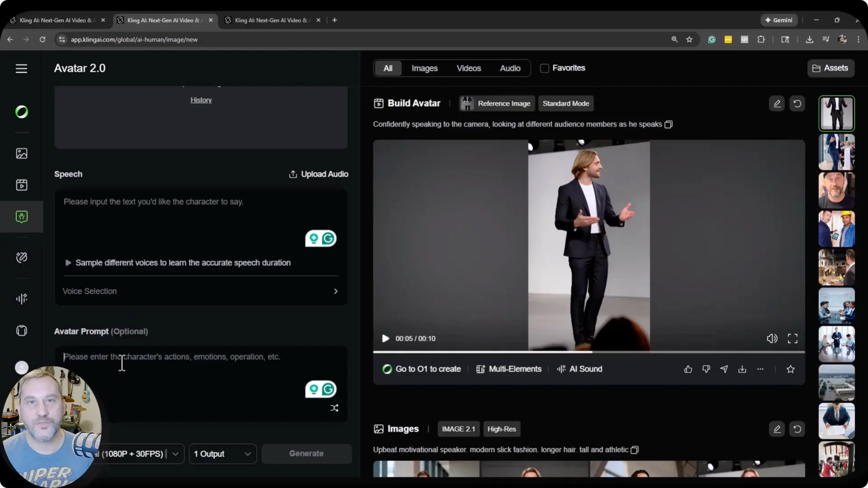
Task: Click the Standard Mode tag
Action: pyautogui.click(x=566, y=103)
